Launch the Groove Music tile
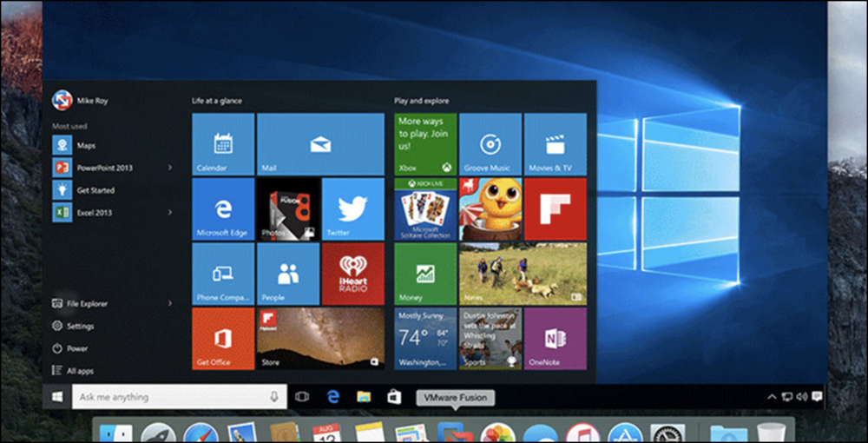868x443 pixels. (490, 144)
